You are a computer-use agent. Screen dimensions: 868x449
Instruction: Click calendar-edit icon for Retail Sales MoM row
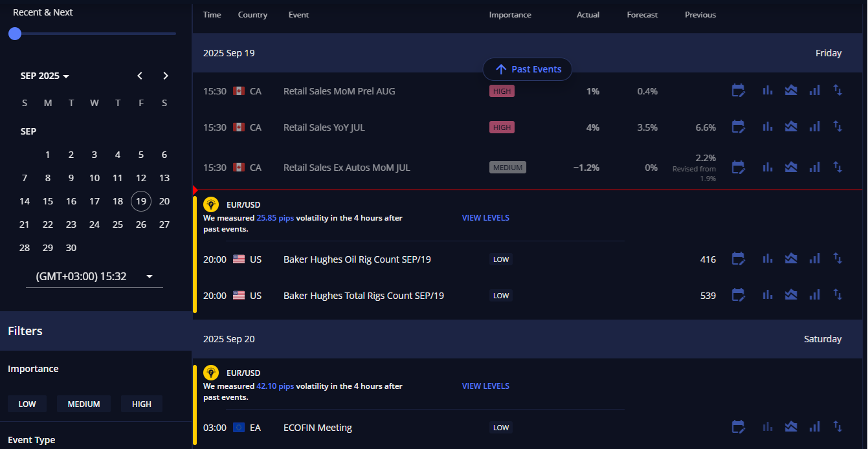[x=738, y=91]
